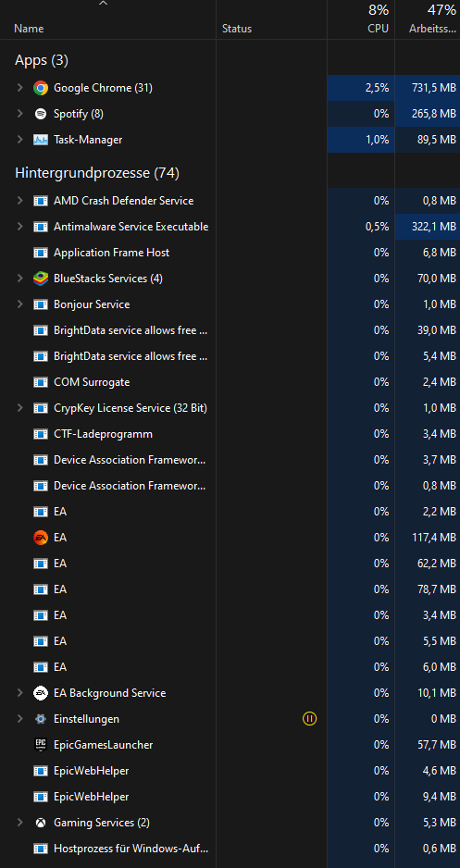Expand the Task-Manager entry
The width and height of the screenshot is (460, 868).
coord(20,140)
